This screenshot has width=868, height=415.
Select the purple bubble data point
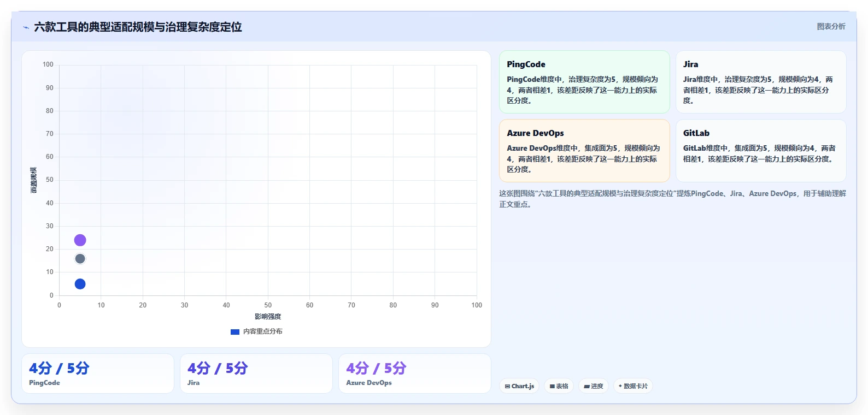point(80,240)
